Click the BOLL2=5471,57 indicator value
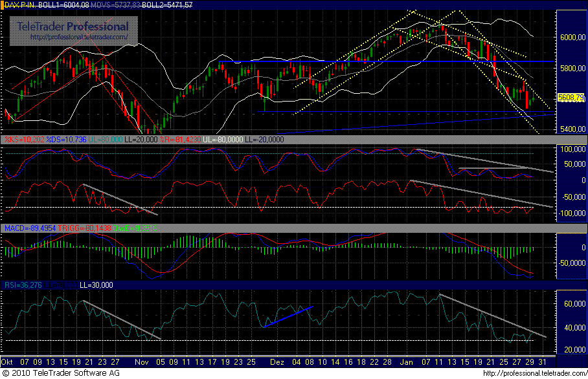The width and height of the screenshot is (588, 379). pyautogui.click(x=167, y=5)
